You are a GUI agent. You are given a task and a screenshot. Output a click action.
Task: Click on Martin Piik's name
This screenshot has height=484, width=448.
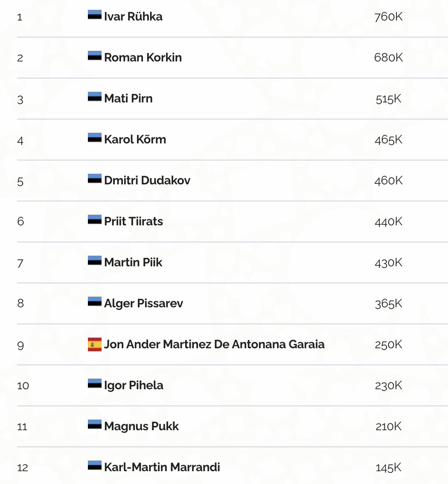(133, 262)
